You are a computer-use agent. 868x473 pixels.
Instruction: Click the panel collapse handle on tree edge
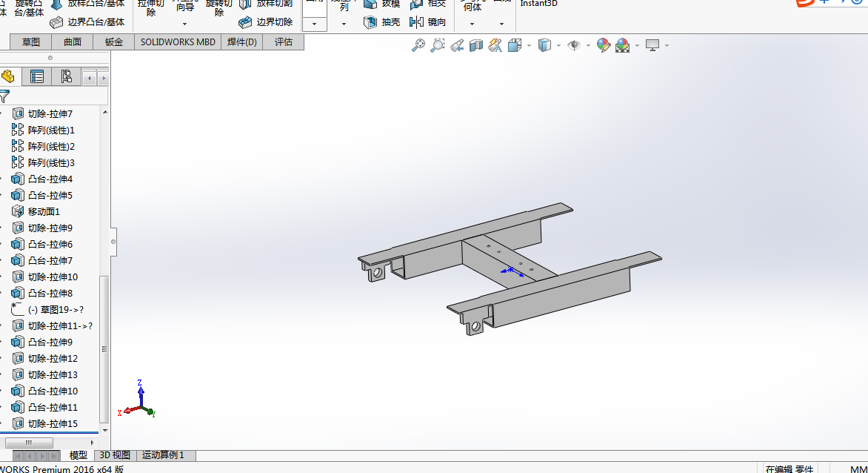pyautogui.click(x=113, y=242)
